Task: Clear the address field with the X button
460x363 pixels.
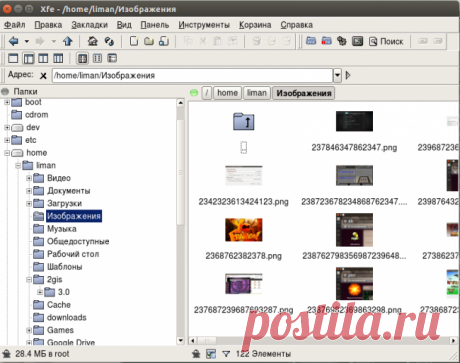Action: [x=43, y=76]
